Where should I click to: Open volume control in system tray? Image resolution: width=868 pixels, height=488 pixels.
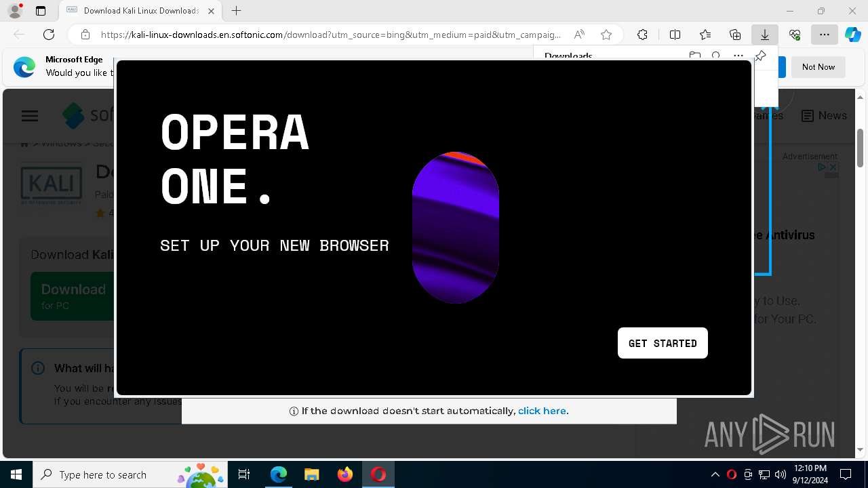[x=781, y=474]
